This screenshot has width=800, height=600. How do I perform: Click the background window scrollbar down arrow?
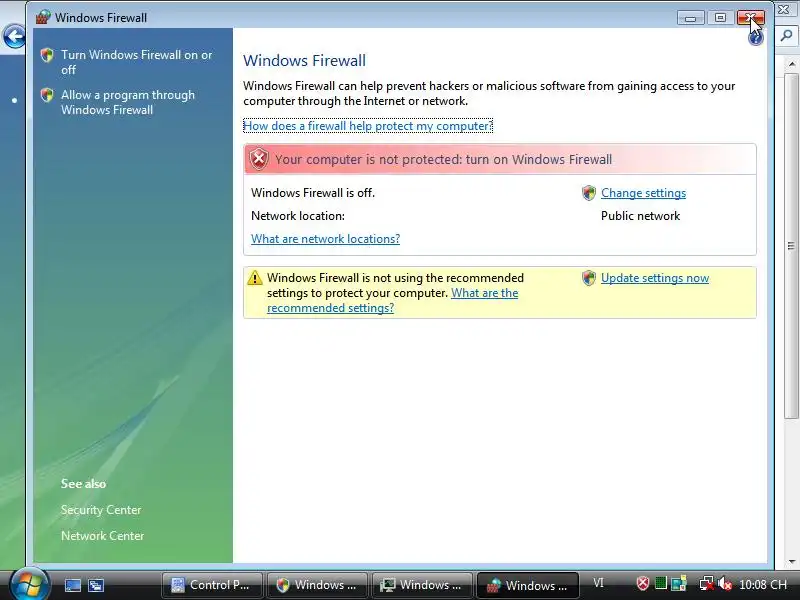click(791, 562)
